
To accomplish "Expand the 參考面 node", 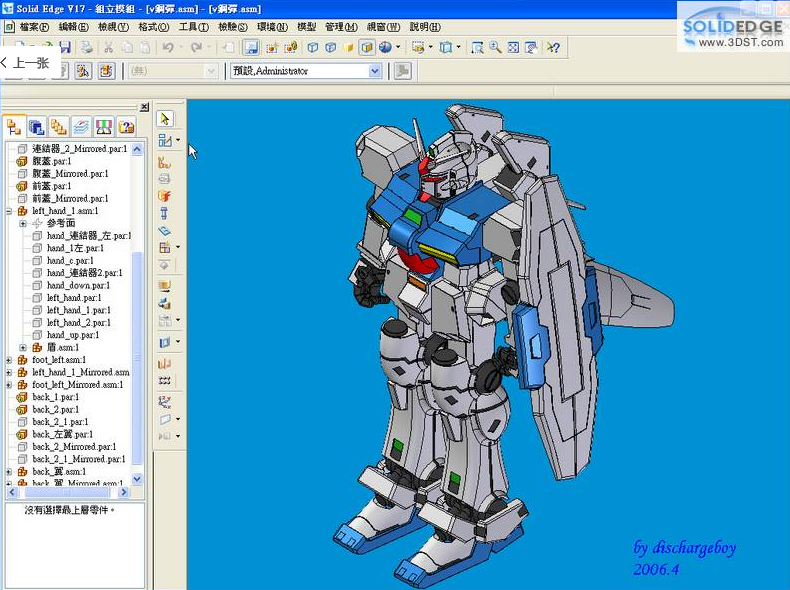I will [23, 223].
